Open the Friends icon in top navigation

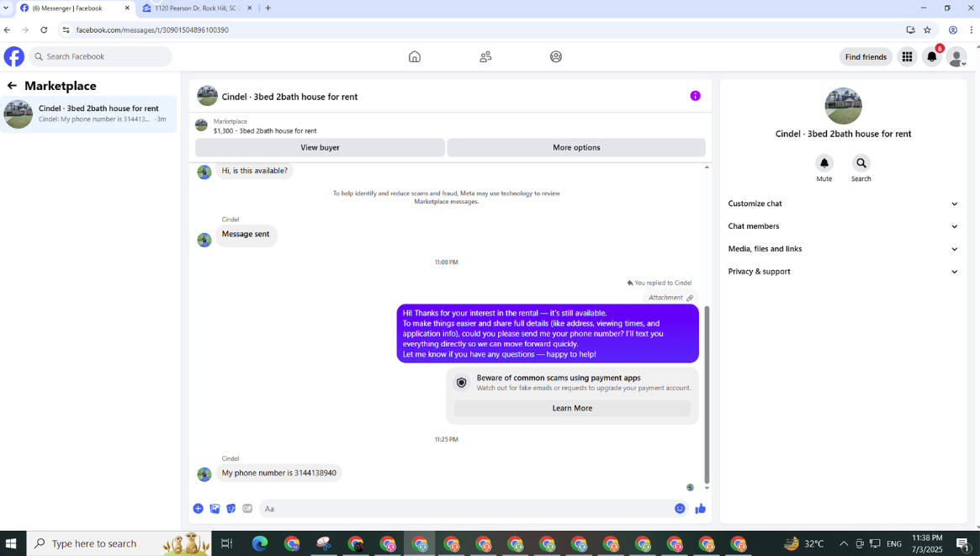tap(485, 57)
